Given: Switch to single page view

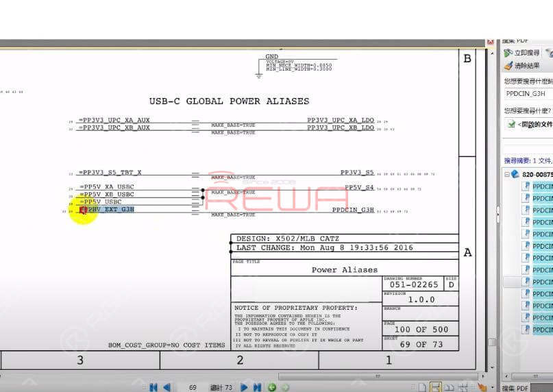Looking at the screenshot, I should pos(422,388).
